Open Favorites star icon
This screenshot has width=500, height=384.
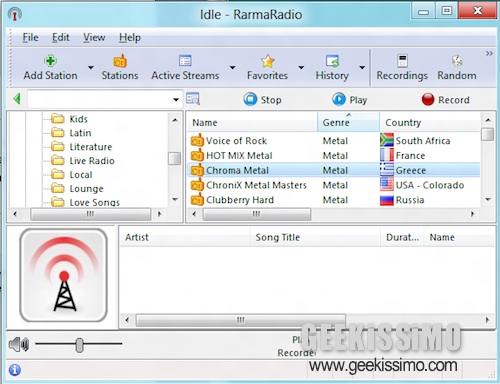[267, 61]
